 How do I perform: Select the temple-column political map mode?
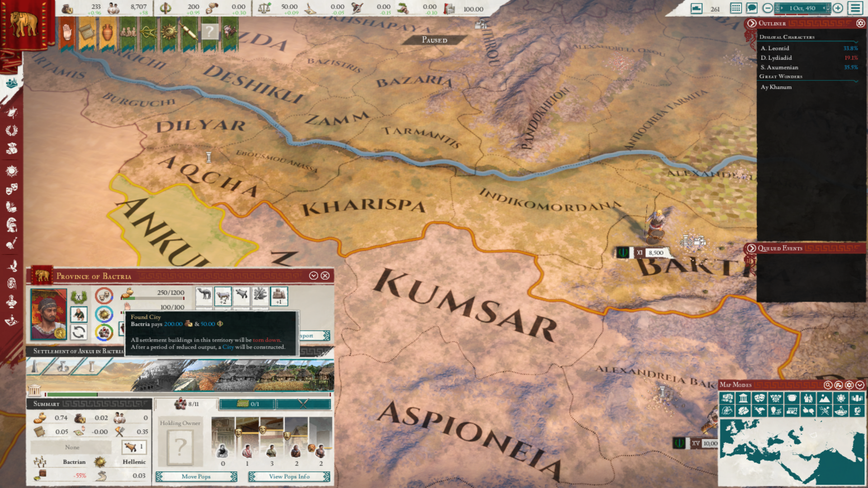click(x=743, y=398)
